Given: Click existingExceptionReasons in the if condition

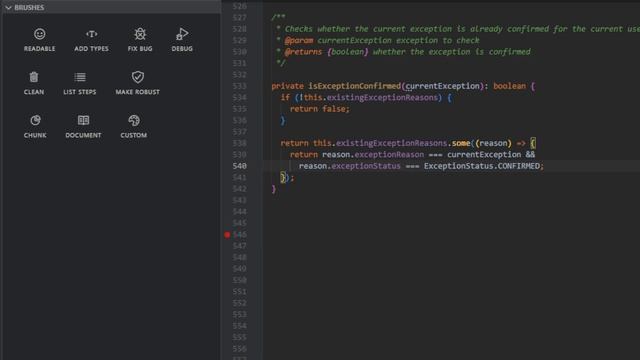Looking at the screenshot, I should [x=382, y=98].
